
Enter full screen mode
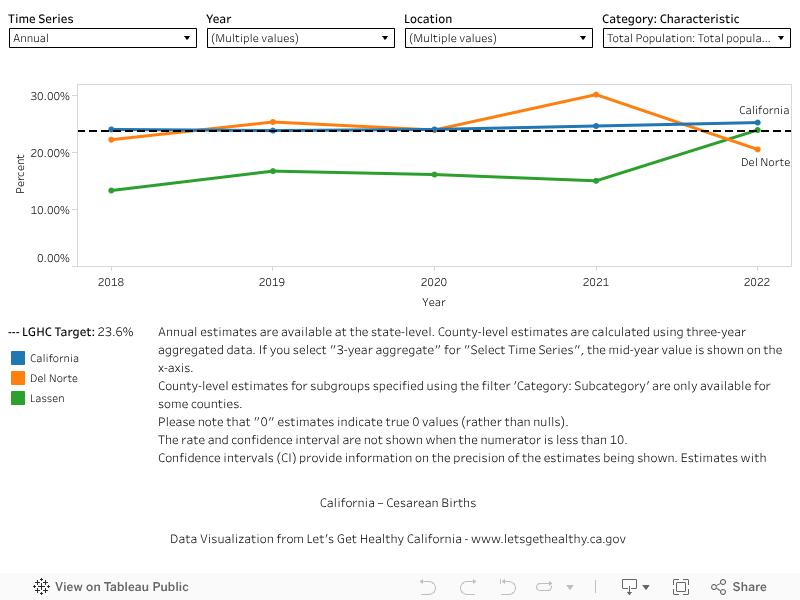[681, 587]
